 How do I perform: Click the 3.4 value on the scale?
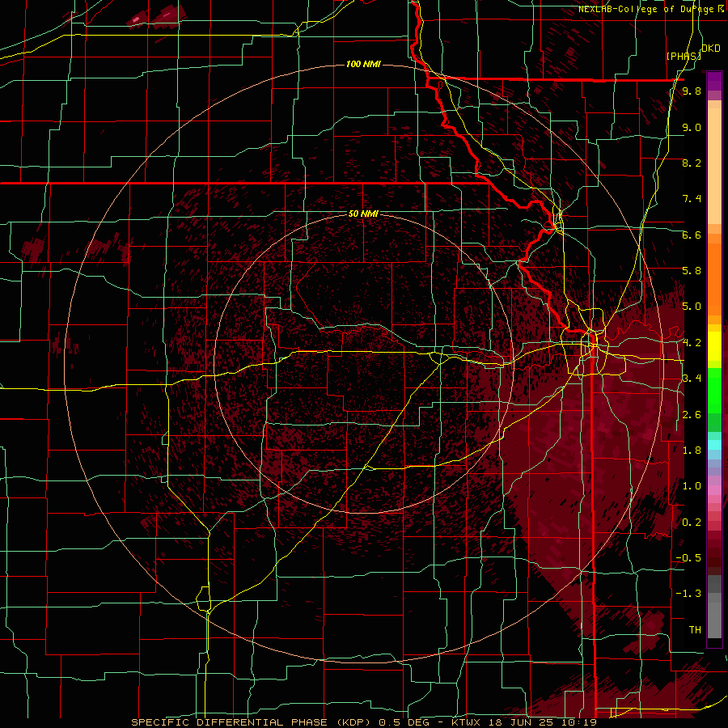pos(692,379)
